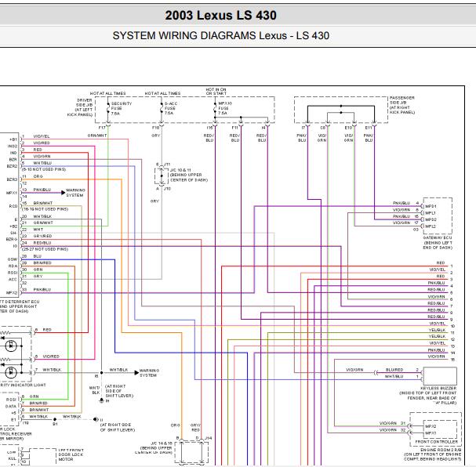The image size is (476, 467).
Task: Click the arrowhead pointing to the upper WARNING SYSTEM label
Action: (x=64, y=193)
